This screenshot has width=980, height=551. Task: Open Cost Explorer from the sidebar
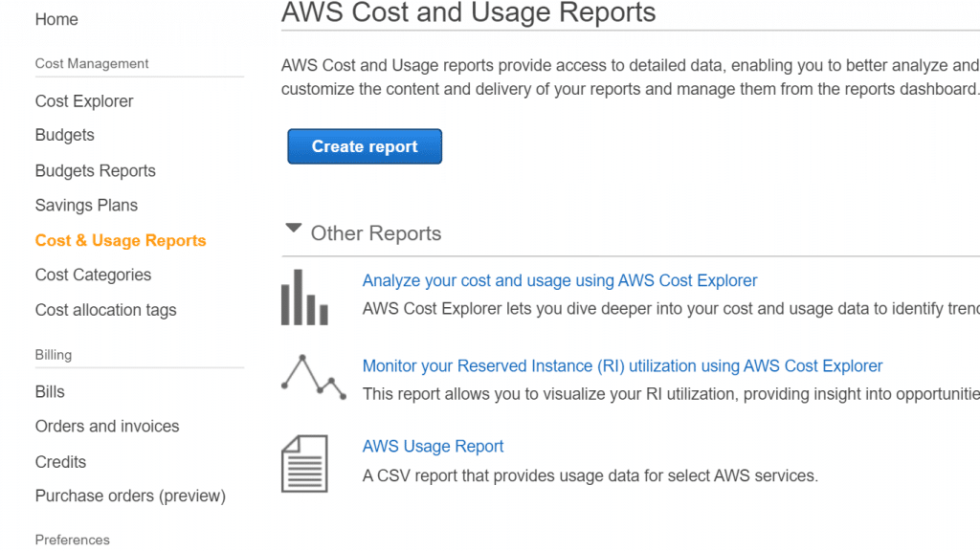point(83,100)
